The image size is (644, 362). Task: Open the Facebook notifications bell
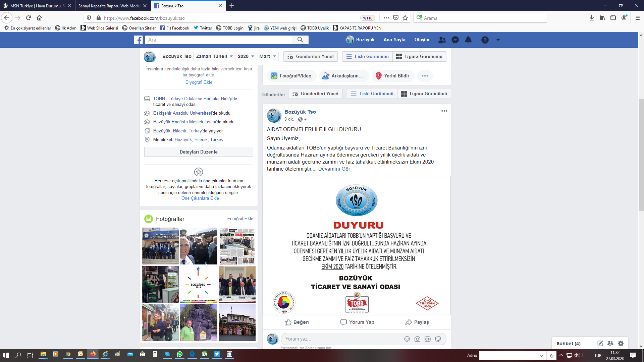point(468,40)
